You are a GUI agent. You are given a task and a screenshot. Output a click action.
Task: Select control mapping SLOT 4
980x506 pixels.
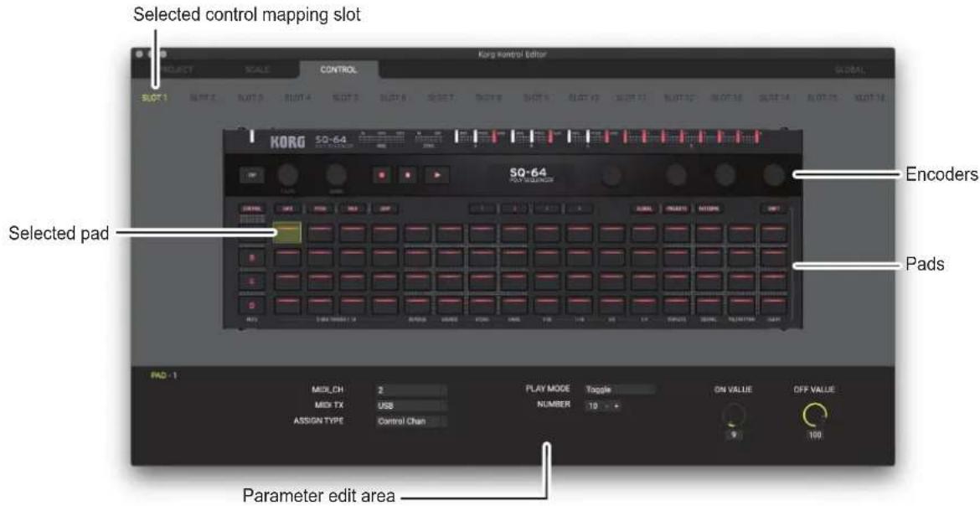(297, 98)
